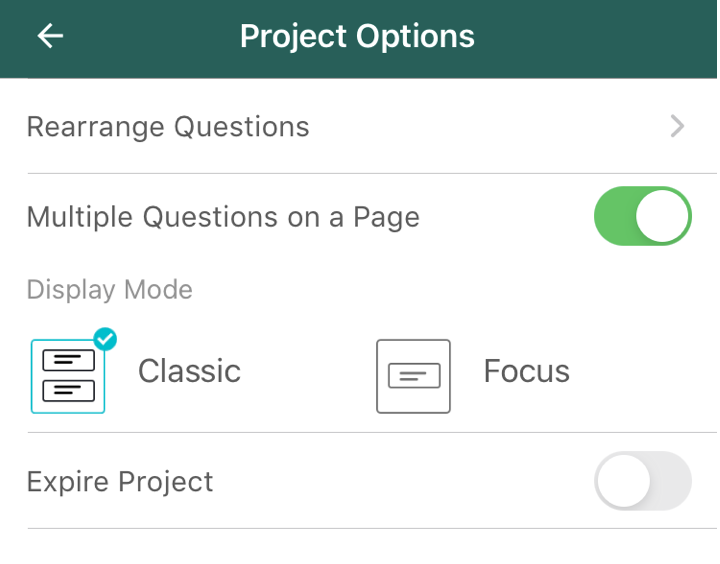
Task: Click blank area below Expire Project row
Action: 360,547
